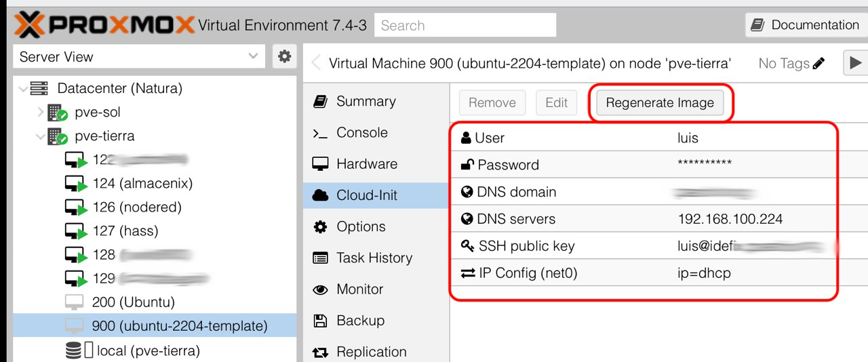Open the Monitor tab
Viewport: 868px width, 362px height.
click(x=360, y=289)
